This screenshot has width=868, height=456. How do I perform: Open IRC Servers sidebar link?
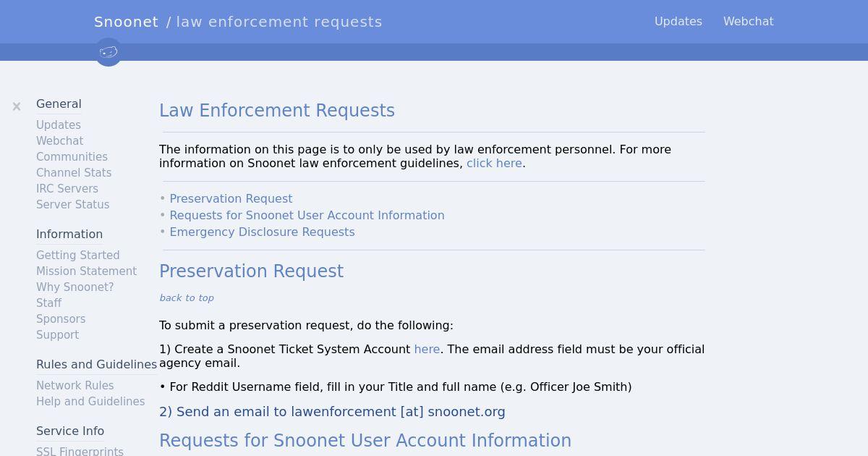(67, 189)
